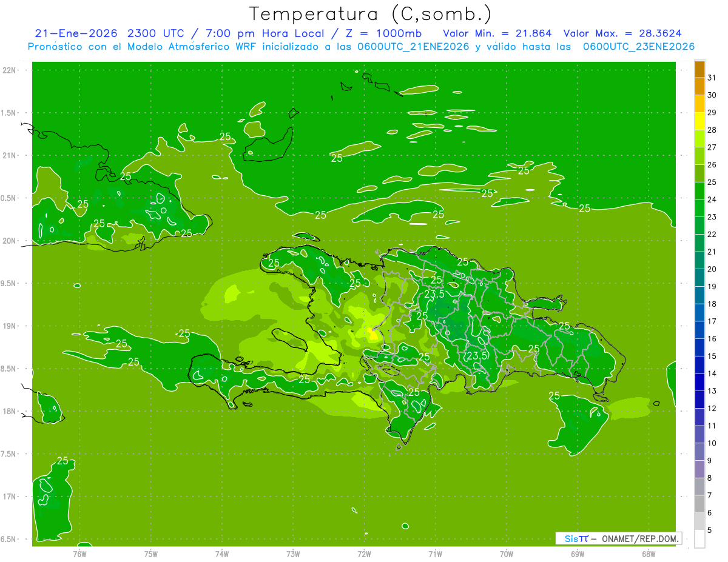Click the '68W' longitude axis label
728x562 pixels.
tap(649, 554)
